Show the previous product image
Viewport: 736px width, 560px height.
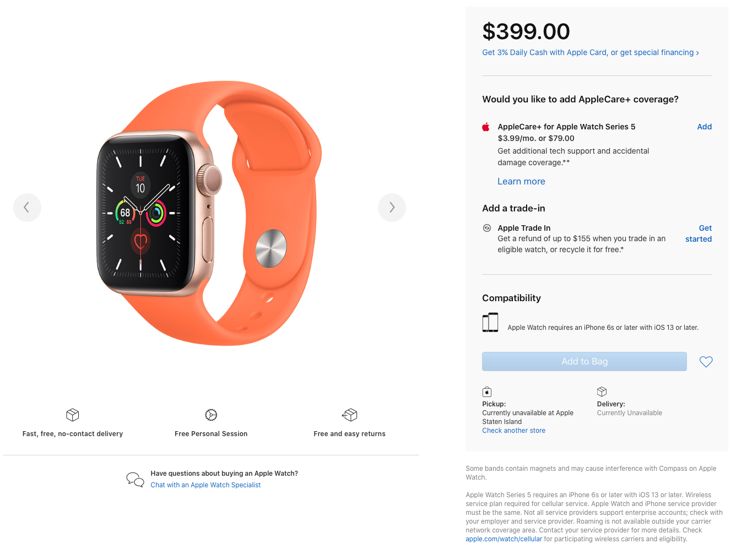point(27,208)
